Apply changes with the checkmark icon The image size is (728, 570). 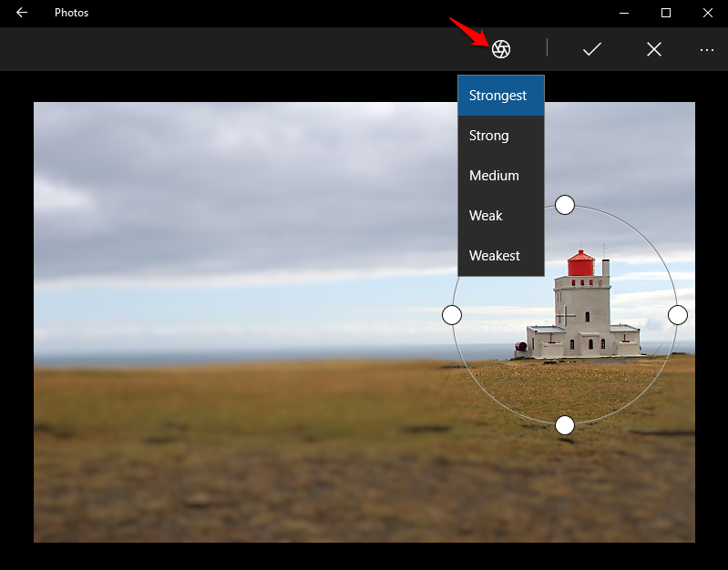[x=592, y=49]
